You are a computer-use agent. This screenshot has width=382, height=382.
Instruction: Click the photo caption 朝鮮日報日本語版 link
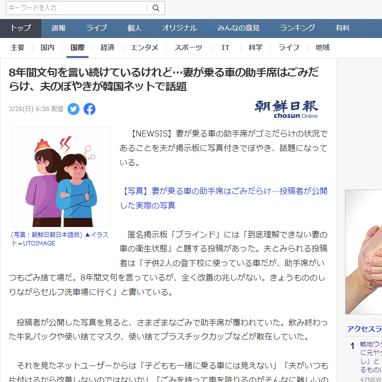(x=60, y=239)
